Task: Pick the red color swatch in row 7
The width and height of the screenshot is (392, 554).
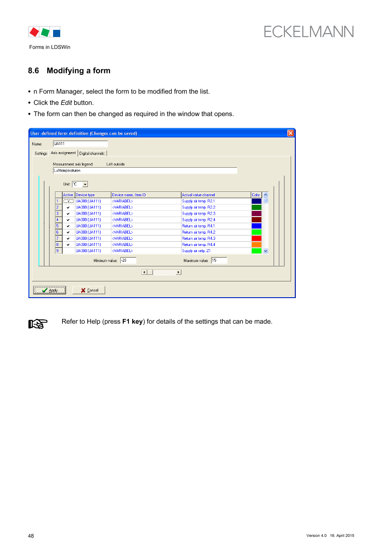Action: point(256,238)
